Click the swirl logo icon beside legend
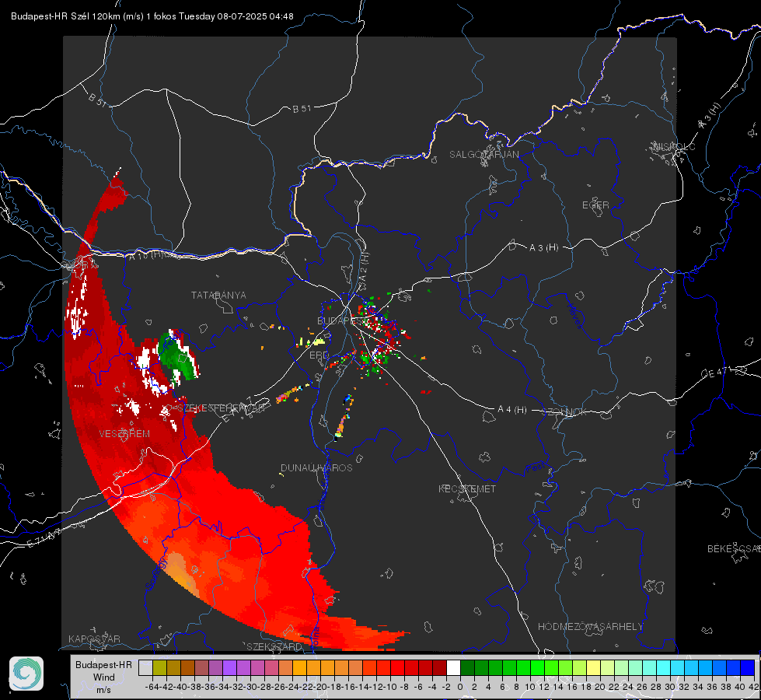Viewport: 761px width, 700px height. pyautogui.click(x=26, y=674)
